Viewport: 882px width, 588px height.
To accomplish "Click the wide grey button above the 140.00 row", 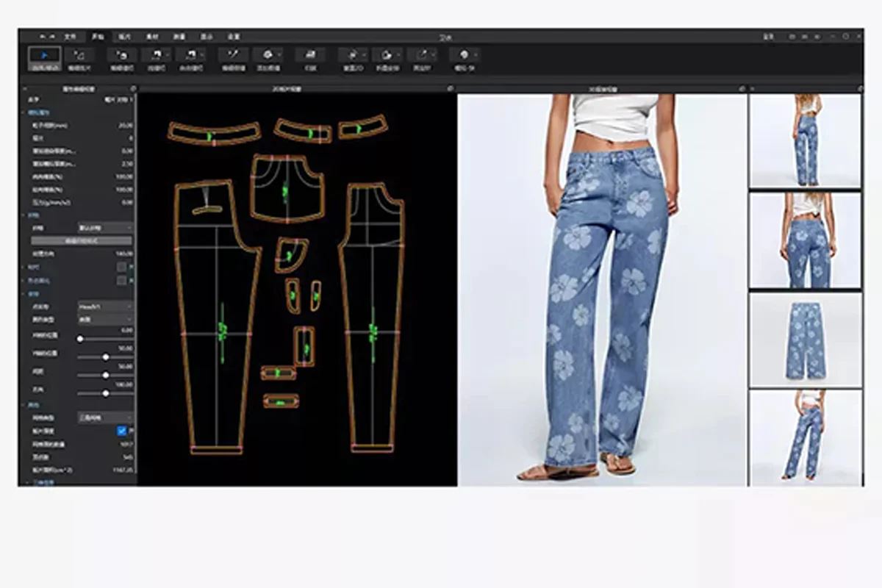I will click(x=82, y=240).
